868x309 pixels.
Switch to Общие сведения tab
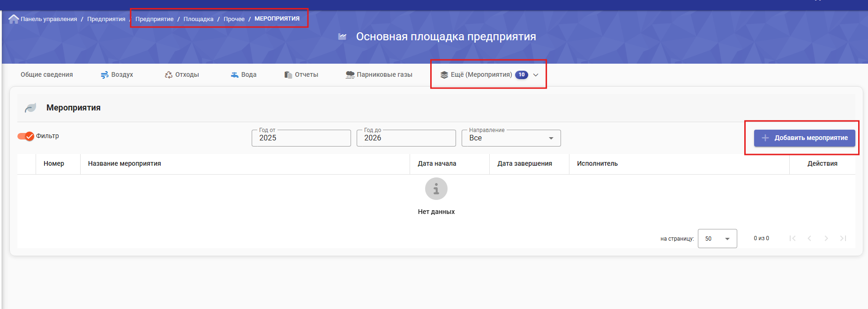(x=47, y=74)
